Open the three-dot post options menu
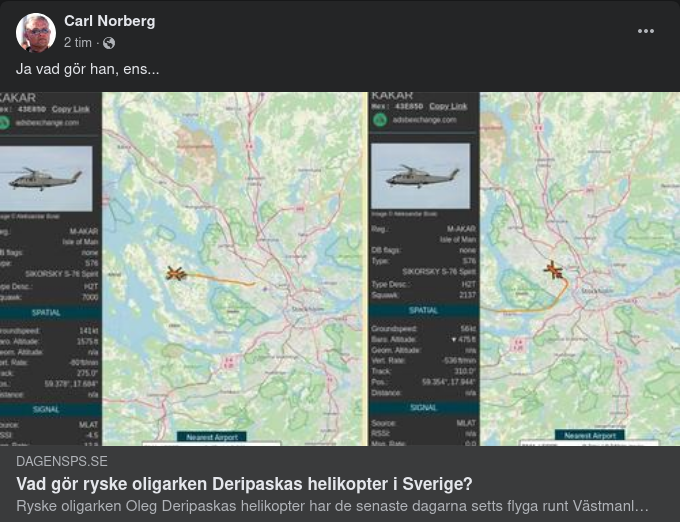Viewport: 680px width, 522px height. (646, 31)
